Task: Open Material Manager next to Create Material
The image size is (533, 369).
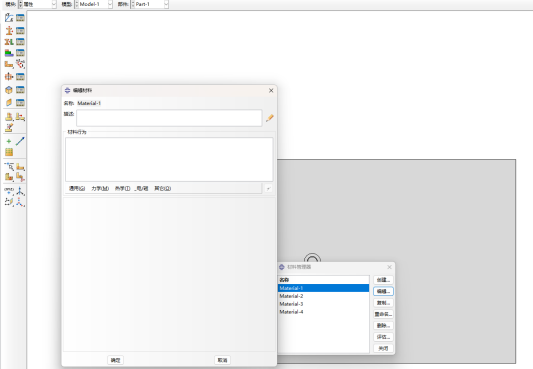Action: pyautogui.click(x=20, y=18)
